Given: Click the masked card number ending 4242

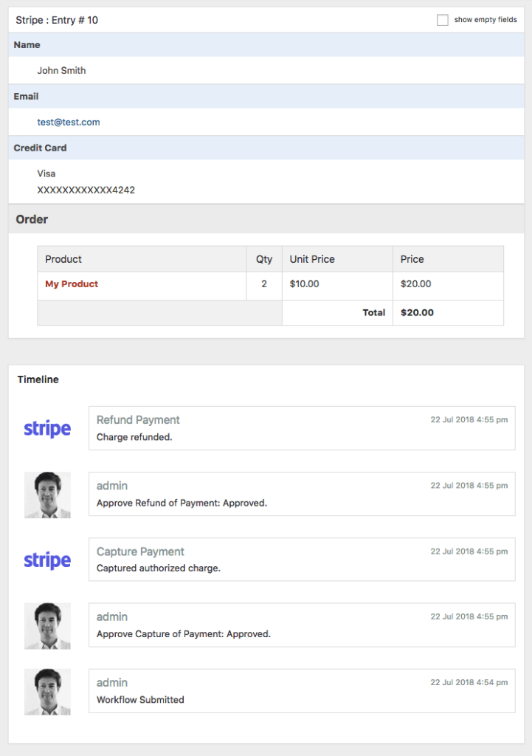Looking at the screenshot, I should tap(86, 190).
